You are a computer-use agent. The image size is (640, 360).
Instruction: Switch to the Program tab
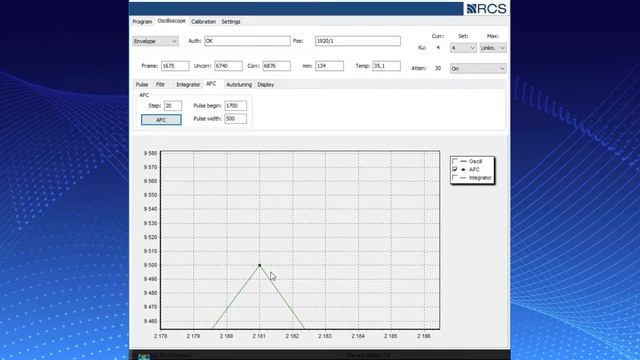(142, 22)
